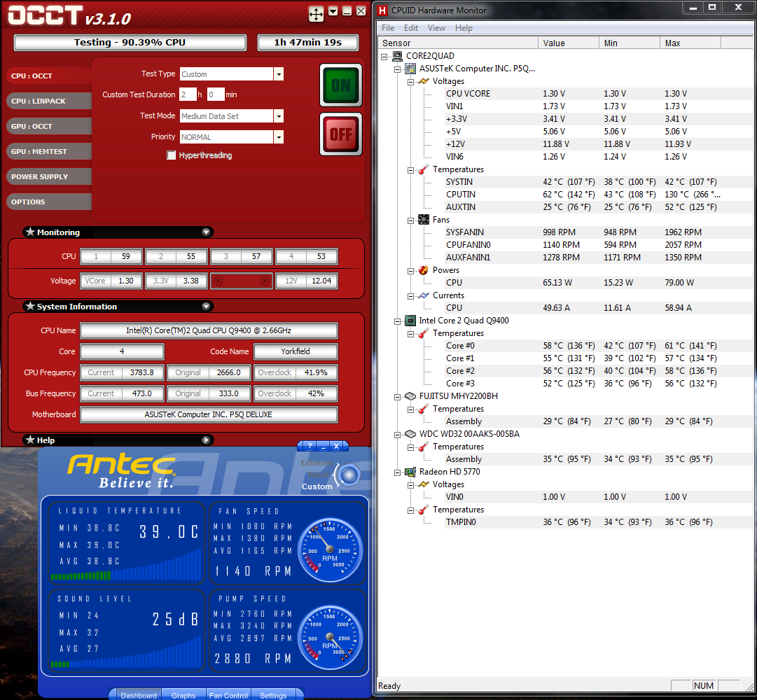757x700 pixels.
Task: Collapse the Radeon HD 5770 node
Action: tap(397, 472)
